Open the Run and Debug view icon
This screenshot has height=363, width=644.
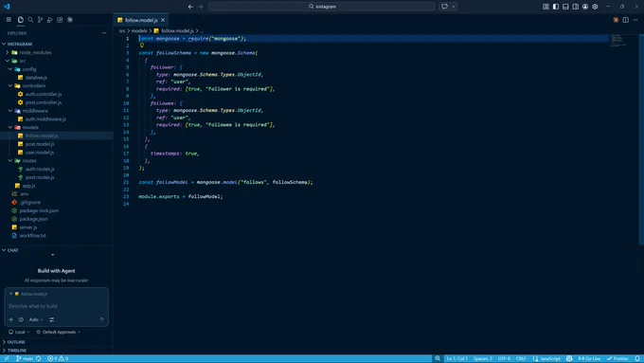[49, 19]
